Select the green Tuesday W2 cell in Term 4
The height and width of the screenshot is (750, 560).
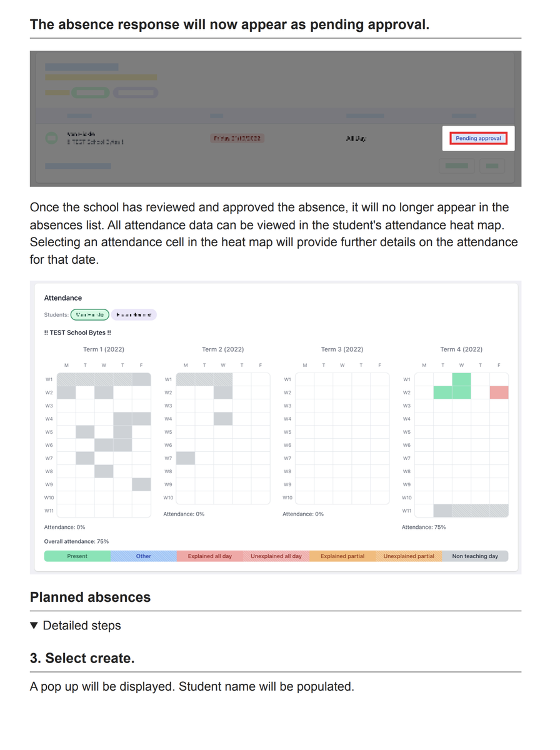pos(442,392)
